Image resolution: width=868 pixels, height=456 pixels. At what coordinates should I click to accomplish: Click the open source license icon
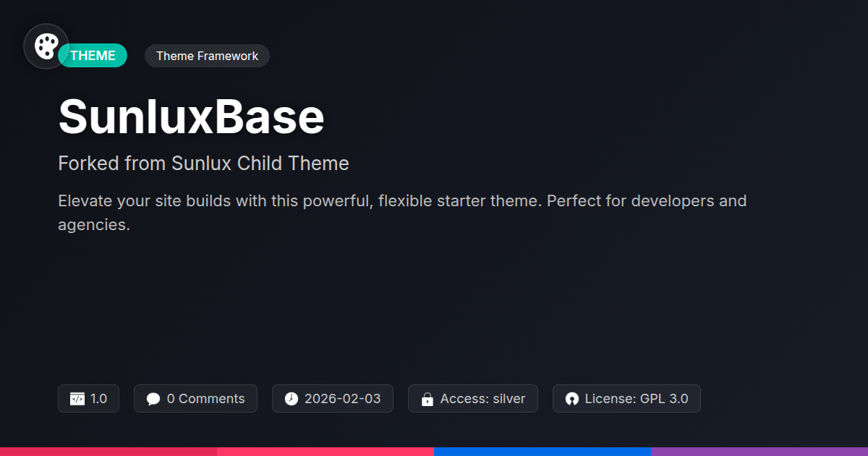point(572,399)
